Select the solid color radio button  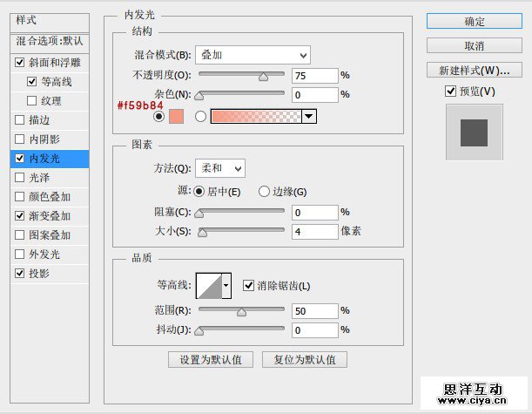(x=158, y=116)
